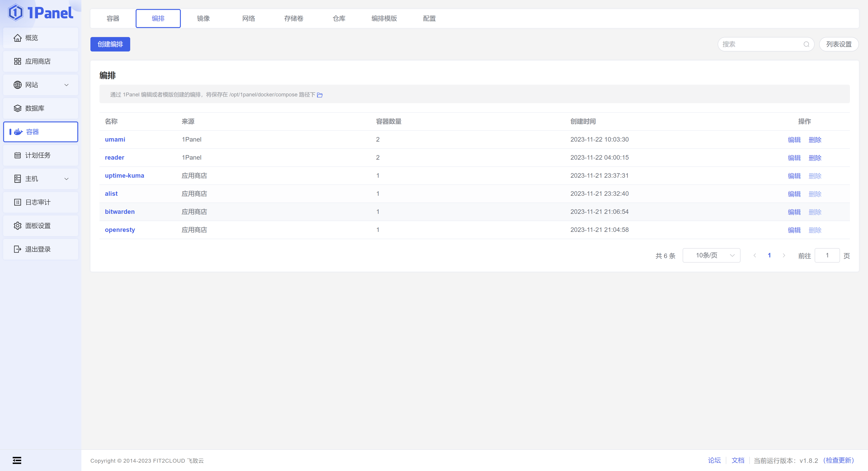868x471 pixels.
Task: Open the 10条/页 page size dropdown
Action: pyautogui.click(x=711, y=256)
